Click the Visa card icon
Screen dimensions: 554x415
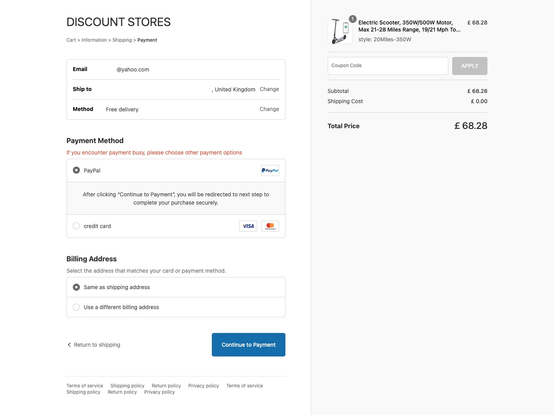[x=248, y=226]
